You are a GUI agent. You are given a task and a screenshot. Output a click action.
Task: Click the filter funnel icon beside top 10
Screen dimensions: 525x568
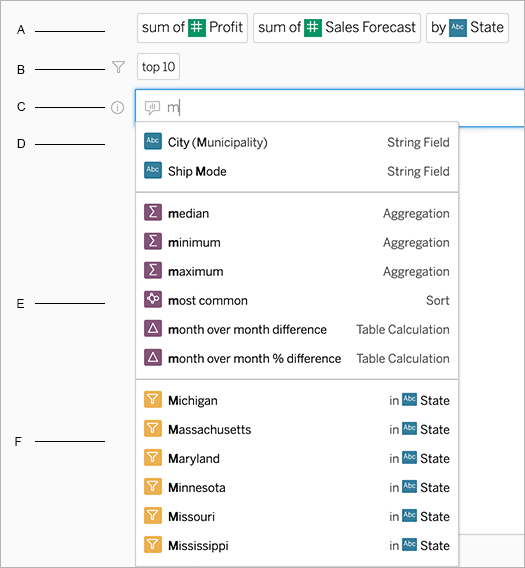118,67
